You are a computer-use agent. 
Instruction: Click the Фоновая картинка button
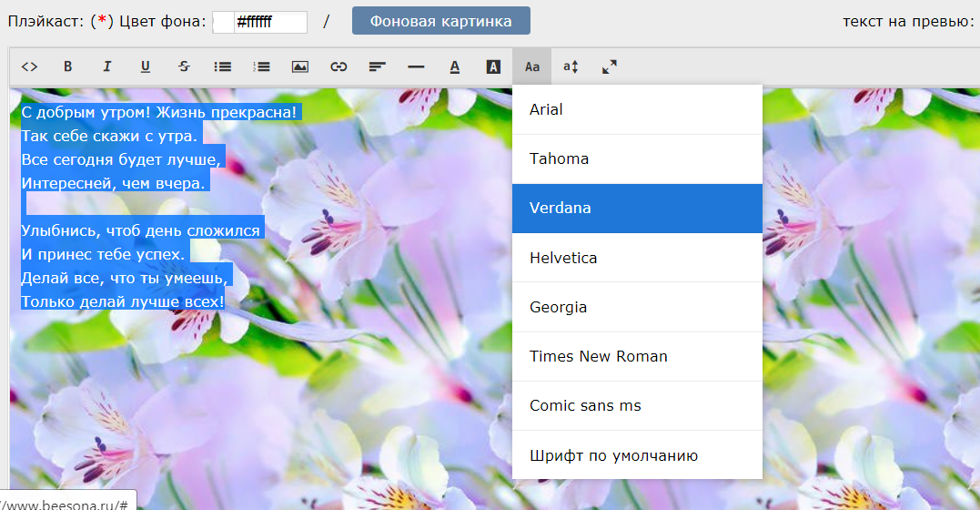click(x=440, y=21)
